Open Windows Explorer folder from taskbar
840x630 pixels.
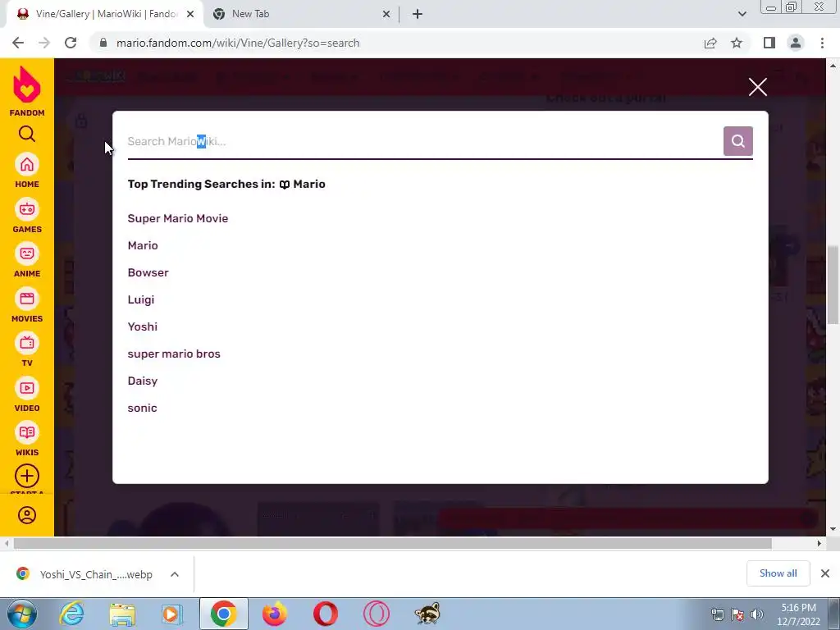click(x=122, y=614)
